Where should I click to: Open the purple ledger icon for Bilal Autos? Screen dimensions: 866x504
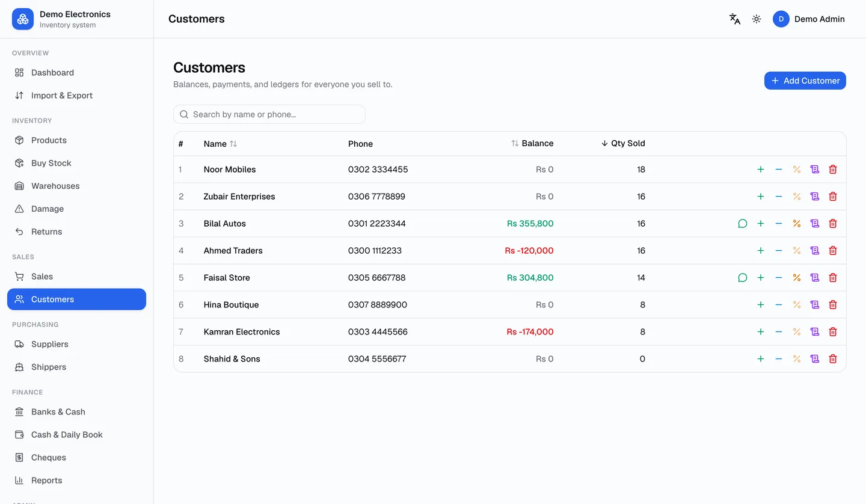pyautogui.click(x=815, y=224)
